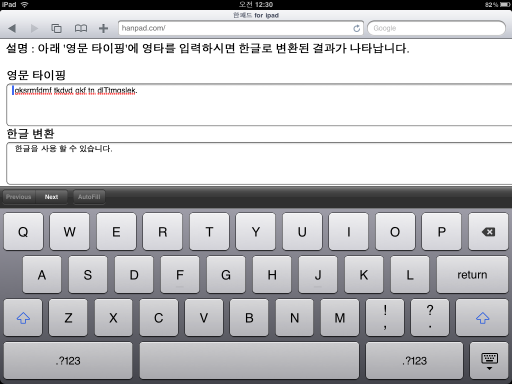
Task: Tap the right shift key
Action: [482, 318]
